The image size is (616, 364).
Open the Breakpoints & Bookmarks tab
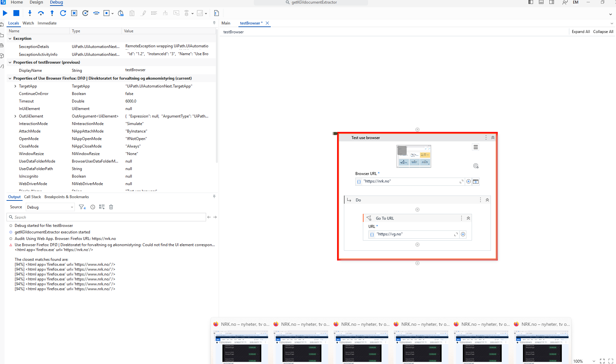tap(67, 197)
